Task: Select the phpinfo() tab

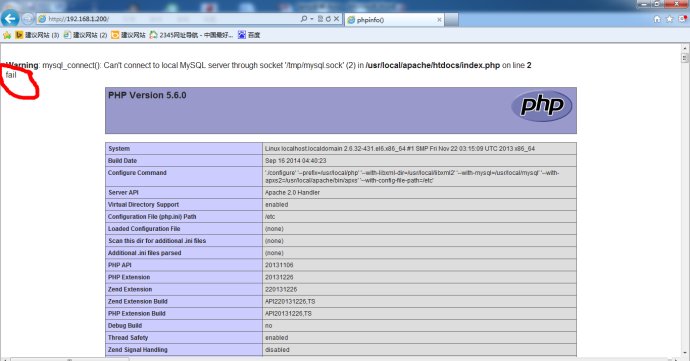Action: 394,20
